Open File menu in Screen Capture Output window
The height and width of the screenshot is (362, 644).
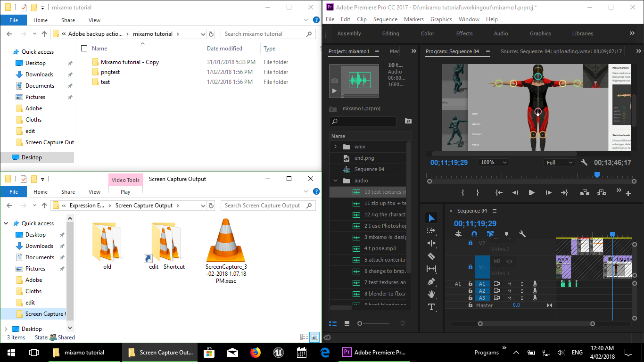14,192
